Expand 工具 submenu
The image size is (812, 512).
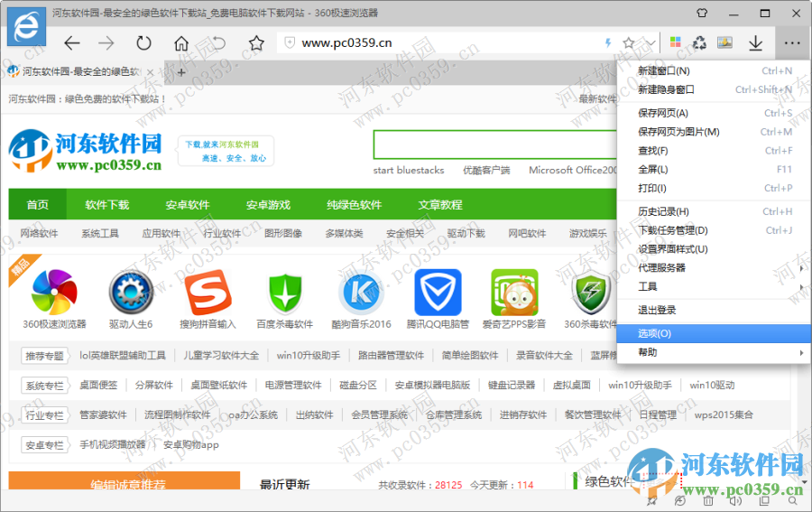[714, 286]
